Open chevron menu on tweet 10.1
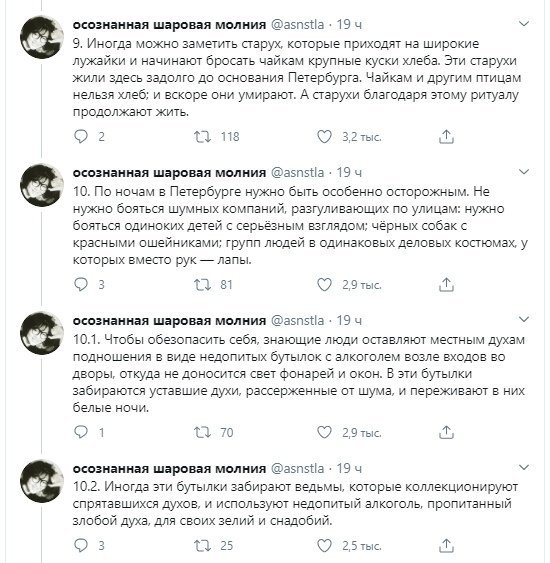 point(524,319)
